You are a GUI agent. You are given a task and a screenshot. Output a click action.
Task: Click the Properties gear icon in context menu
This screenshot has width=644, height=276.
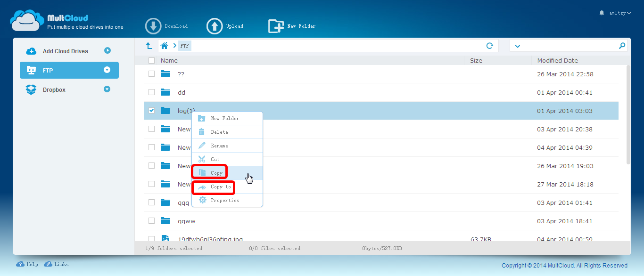202,200
